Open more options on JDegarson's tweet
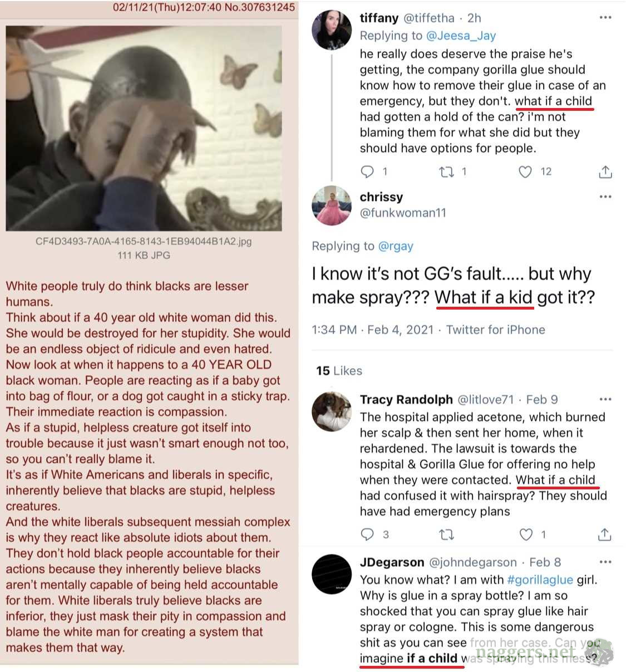 pos(605,562)
